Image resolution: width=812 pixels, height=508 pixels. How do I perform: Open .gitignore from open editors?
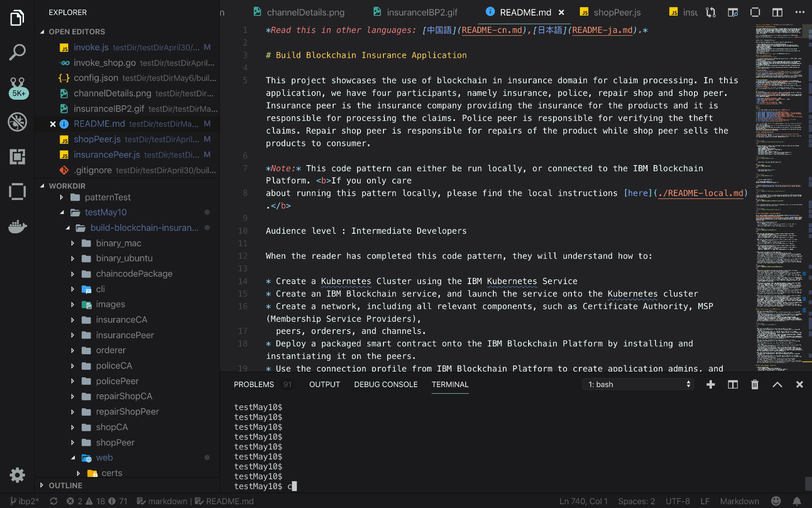tap(128, 170)
